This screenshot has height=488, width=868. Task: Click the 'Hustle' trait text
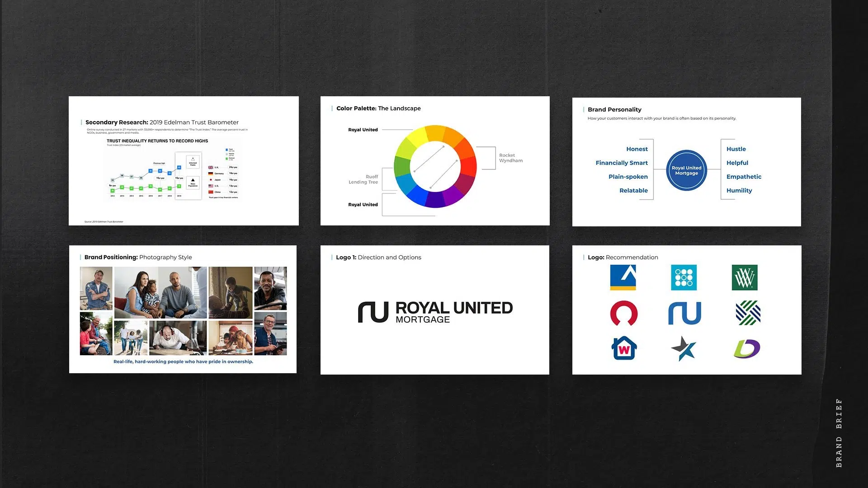coord(736,149)
